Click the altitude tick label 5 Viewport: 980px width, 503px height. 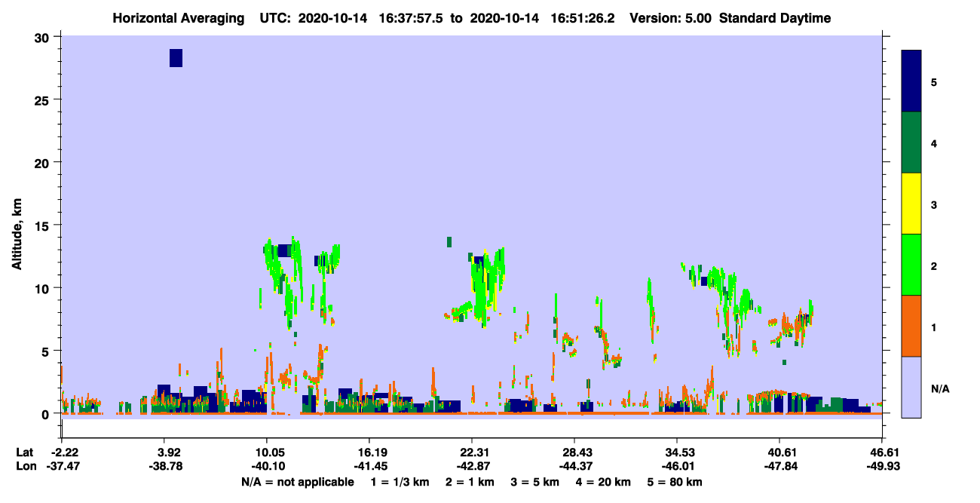click(47, 351)
